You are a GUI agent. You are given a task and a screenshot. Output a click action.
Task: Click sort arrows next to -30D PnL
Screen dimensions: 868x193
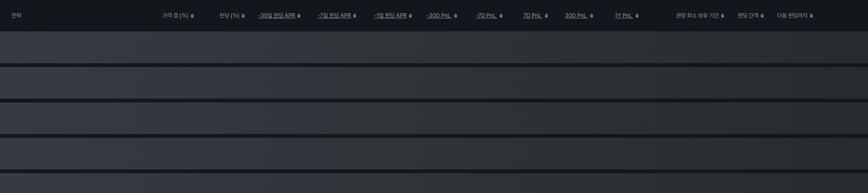point(456,16)
